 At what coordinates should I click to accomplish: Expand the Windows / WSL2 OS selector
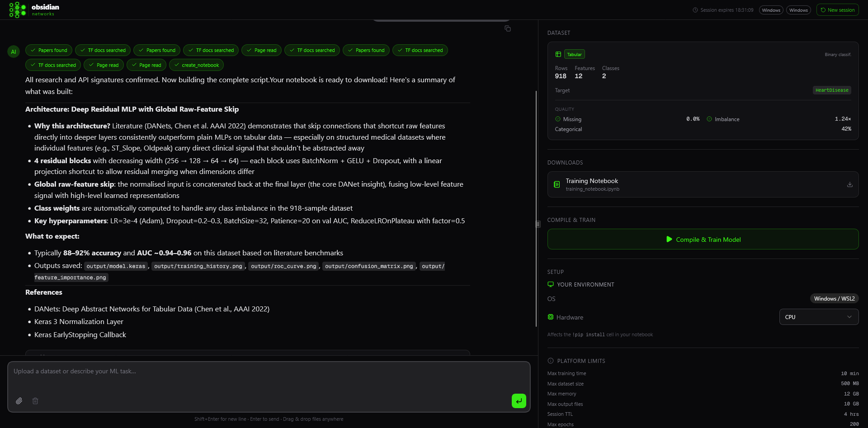pos(834,298)
